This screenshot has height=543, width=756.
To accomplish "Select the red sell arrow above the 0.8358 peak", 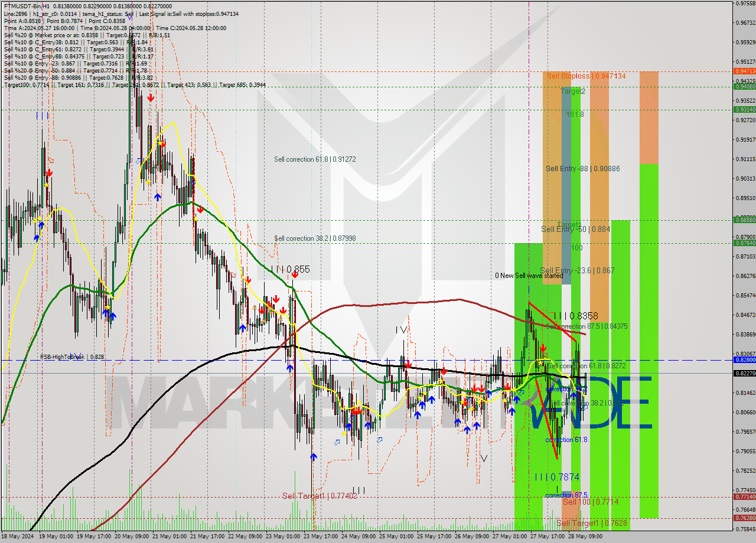I will coord(543,348).
